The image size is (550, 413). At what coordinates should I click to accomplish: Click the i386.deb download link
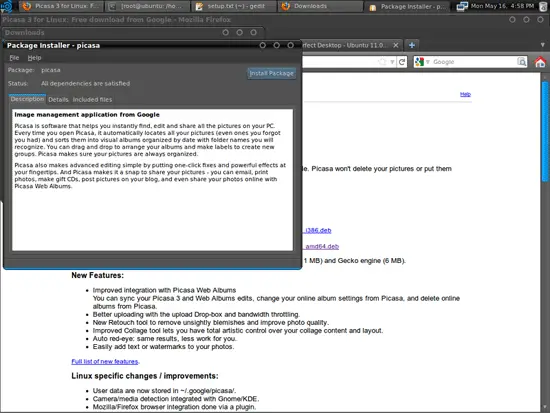point(318,231)
